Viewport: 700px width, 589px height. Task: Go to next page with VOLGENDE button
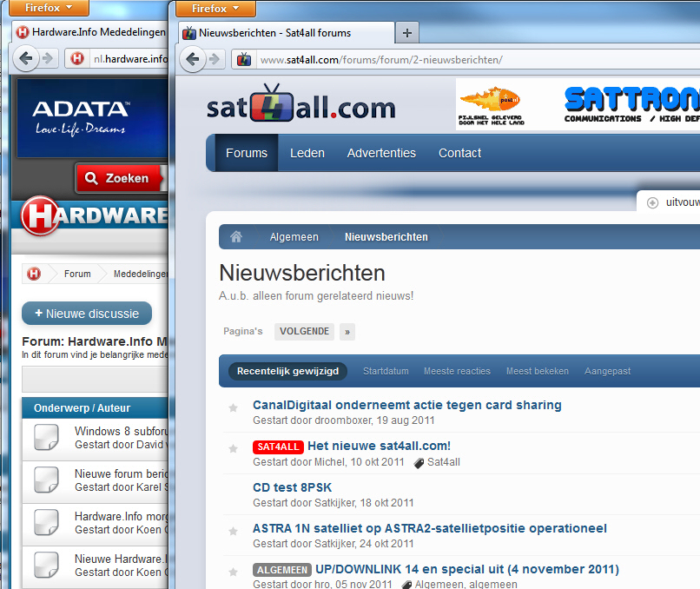(305, 332)
